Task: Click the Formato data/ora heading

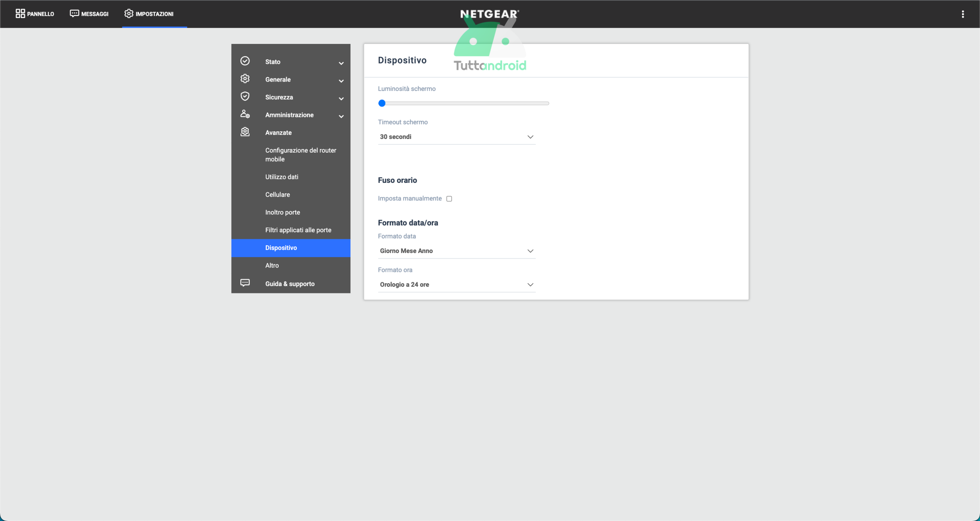Action: point(408,223)
